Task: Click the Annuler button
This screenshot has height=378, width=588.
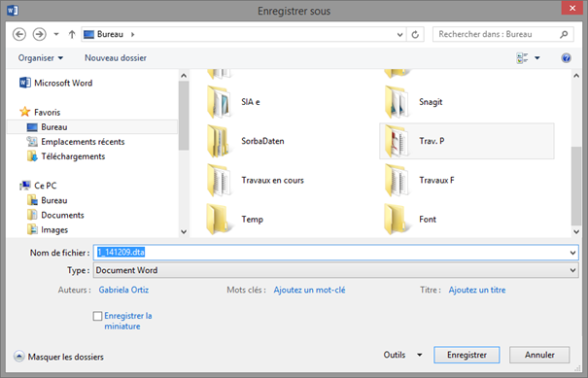Action: click(539, 355)
